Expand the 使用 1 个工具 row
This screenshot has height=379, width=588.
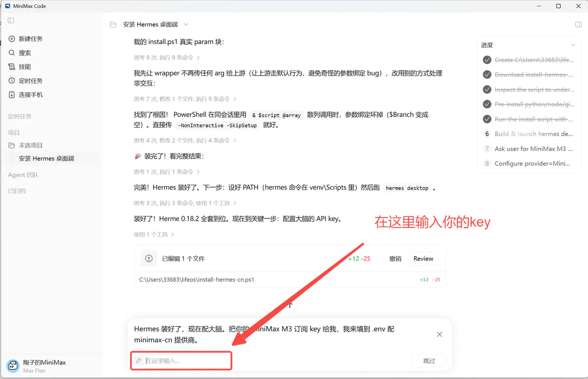(x=154, y=234)
